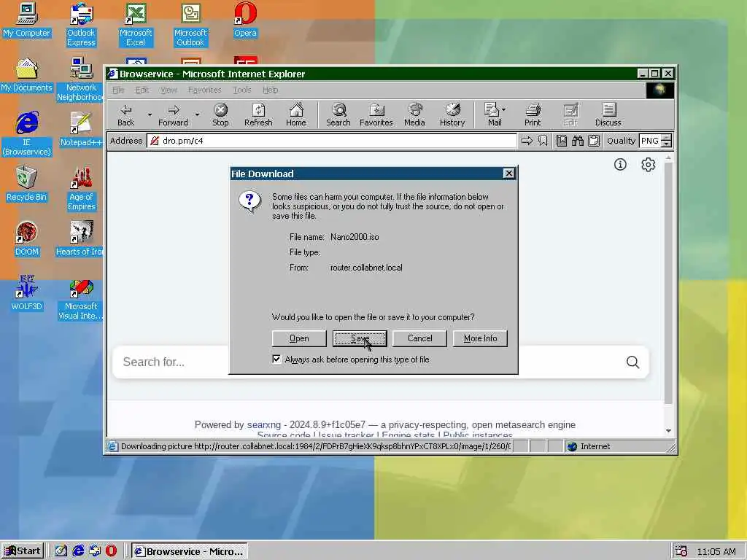
Task: Click the Forward arrow toolbar button
Action: point(173,114)
